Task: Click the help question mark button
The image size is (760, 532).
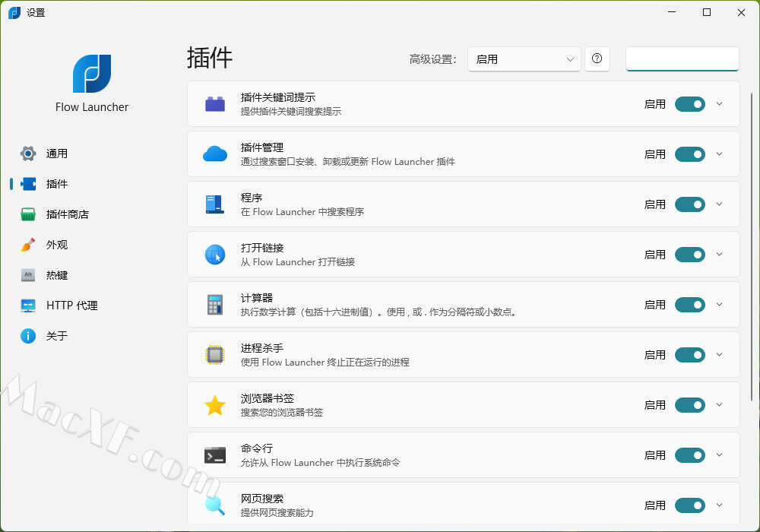Action: [x=597, y=59]
